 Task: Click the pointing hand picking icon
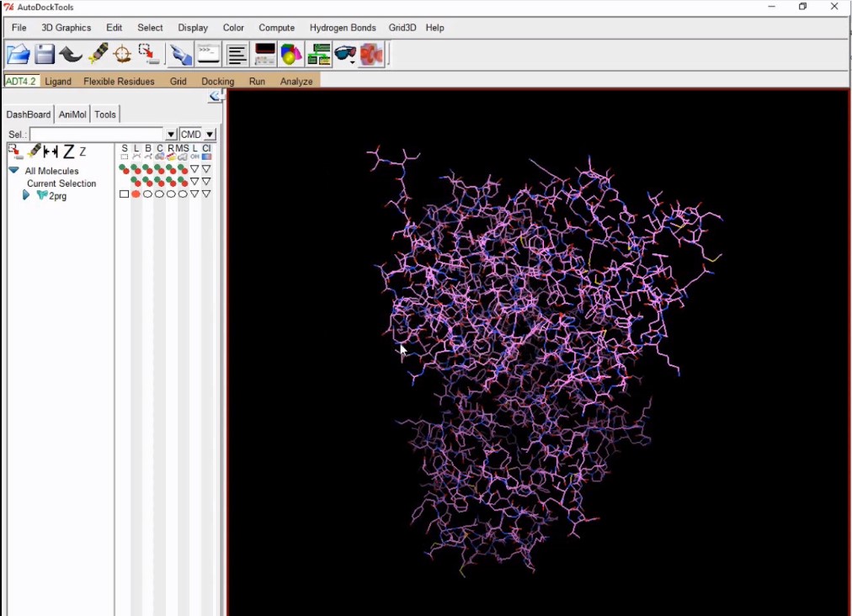click(180, 55)
